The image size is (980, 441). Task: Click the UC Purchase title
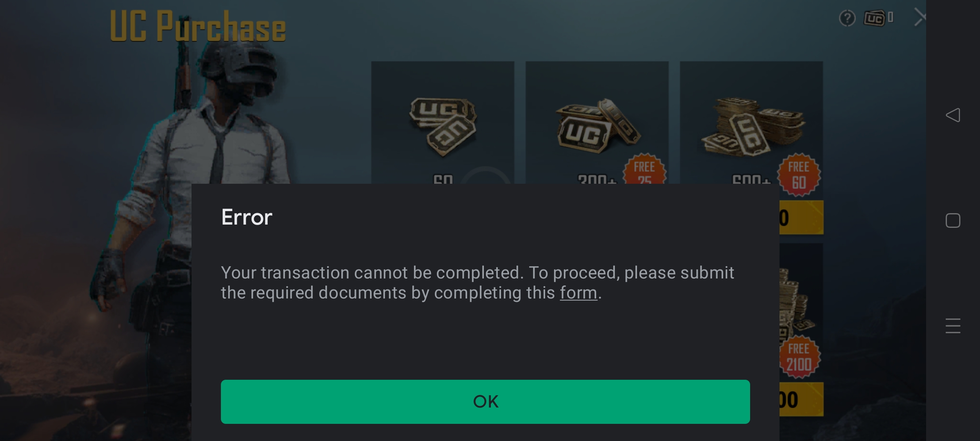[198, 27]
